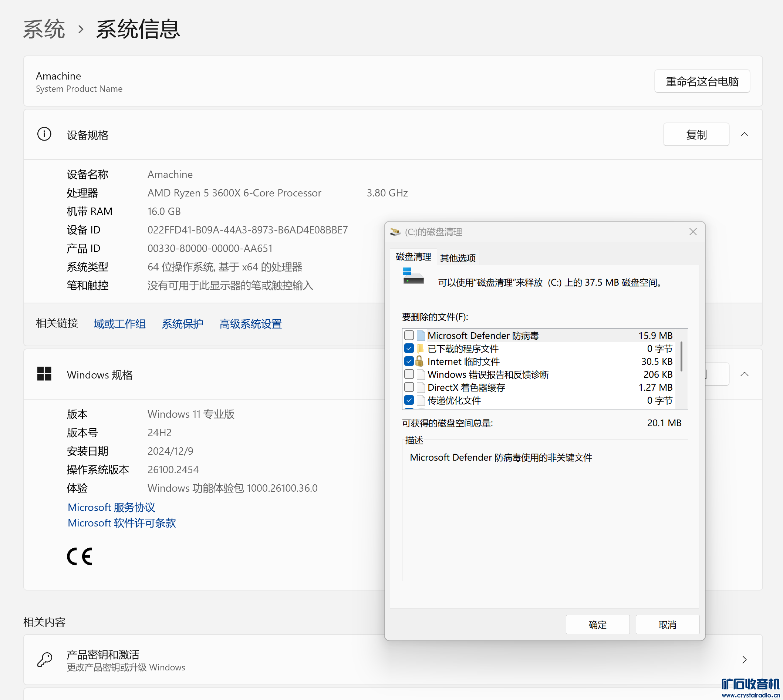Open the 高级系统设置 link

(250, 324)
